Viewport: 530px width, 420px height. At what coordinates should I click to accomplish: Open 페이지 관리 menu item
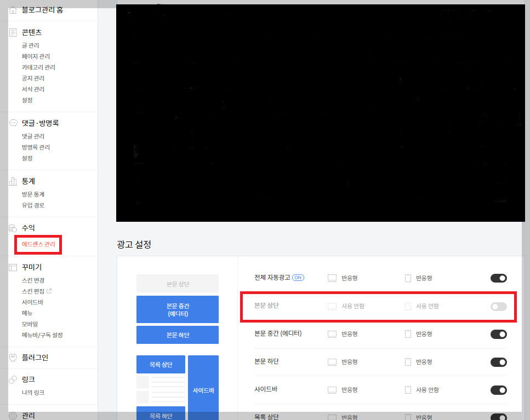coord(36,56)
